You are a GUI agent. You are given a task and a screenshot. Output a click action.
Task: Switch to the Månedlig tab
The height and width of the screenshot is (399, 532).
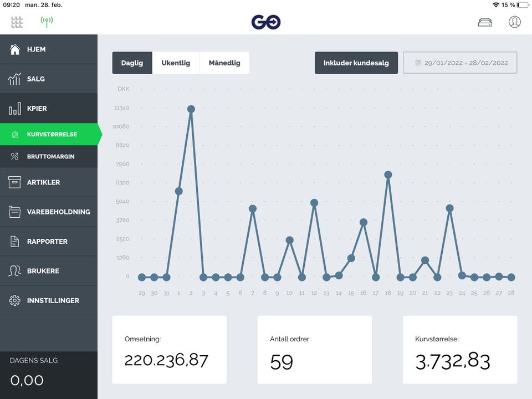pos(224,63)
